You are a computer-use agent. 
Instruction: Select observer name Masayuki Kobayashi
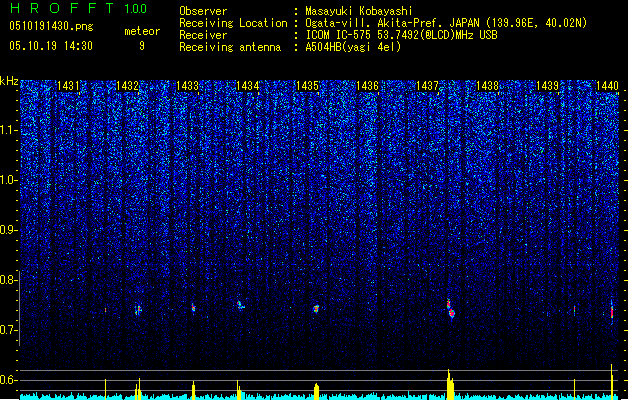359,11
